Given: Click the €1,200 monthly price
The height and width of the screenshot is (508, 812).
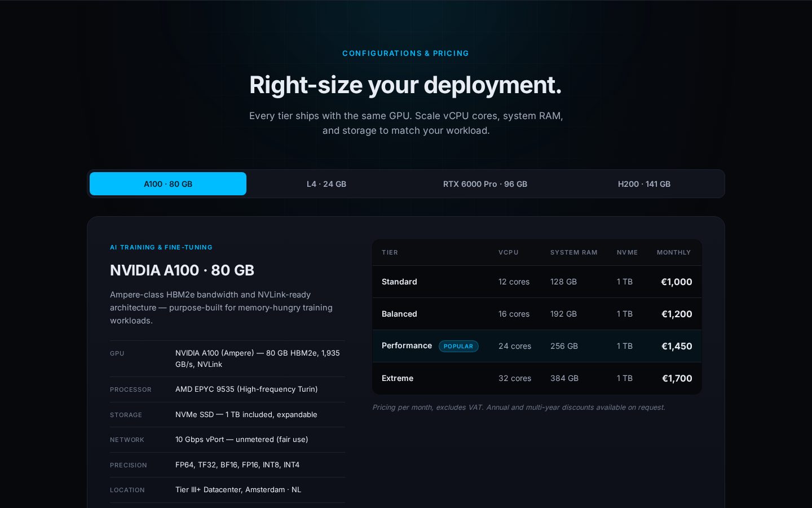Looking at the screenshot, I should point(677,314).
